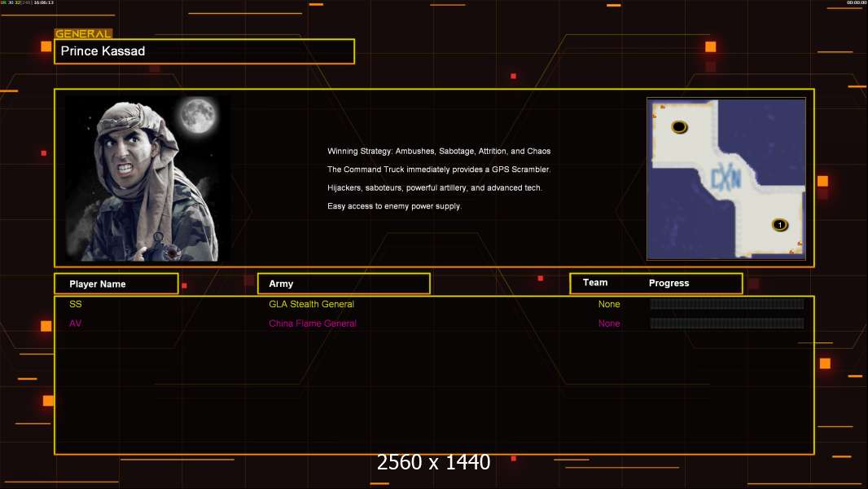Click the China Flame General army entry
The height and width of the screenshot is (489, 868).
point(313,324)
